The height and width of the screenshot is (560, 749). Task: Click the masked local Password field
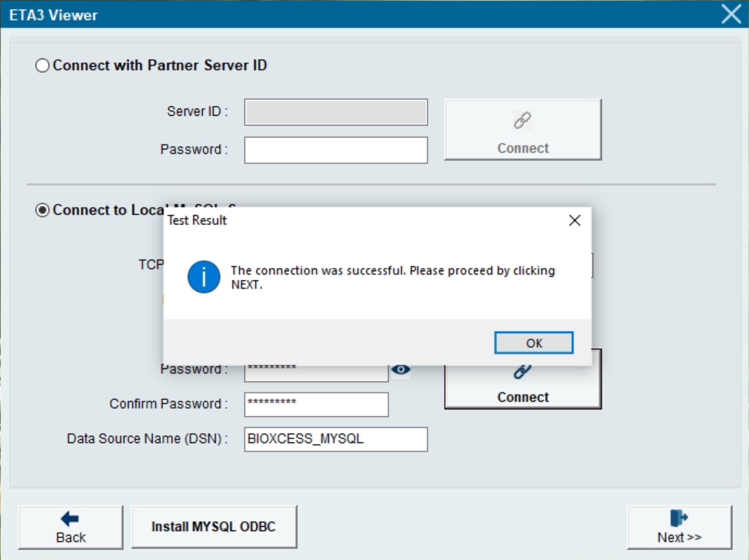point(316,373)
